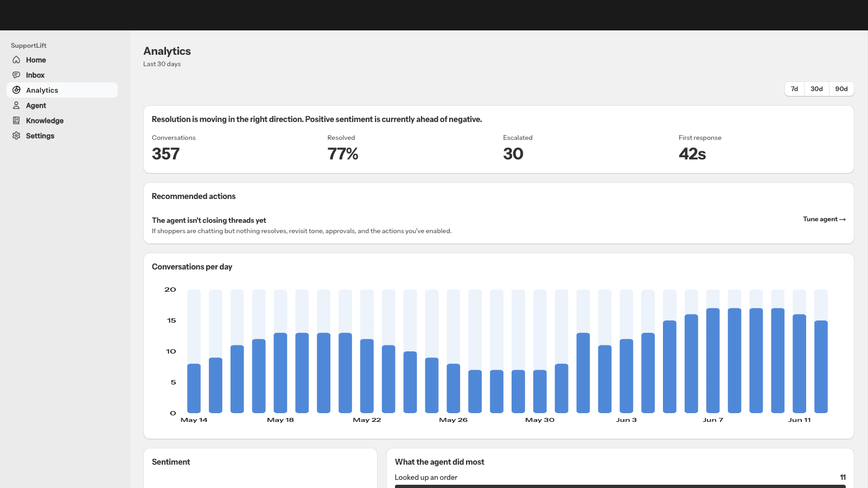Select the Analytics sidebar item
The width and height of the screenshot is (868, 488).
click(62, 90)
